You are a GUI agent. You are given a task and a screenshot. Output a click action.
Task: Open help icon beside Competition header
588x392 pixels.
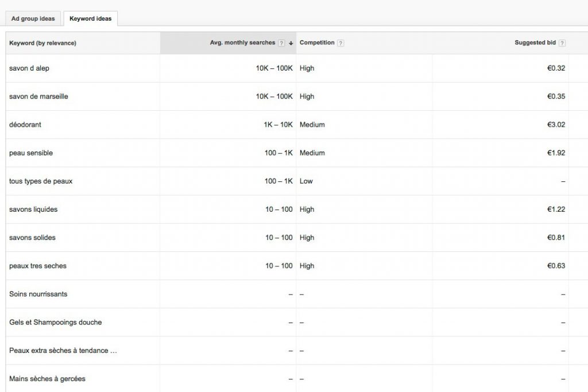(341, 43)
